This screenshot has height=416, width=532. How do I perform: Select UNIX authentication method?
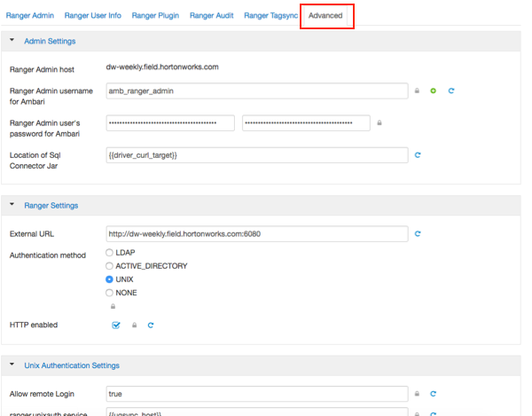click(x=109, y=279)
